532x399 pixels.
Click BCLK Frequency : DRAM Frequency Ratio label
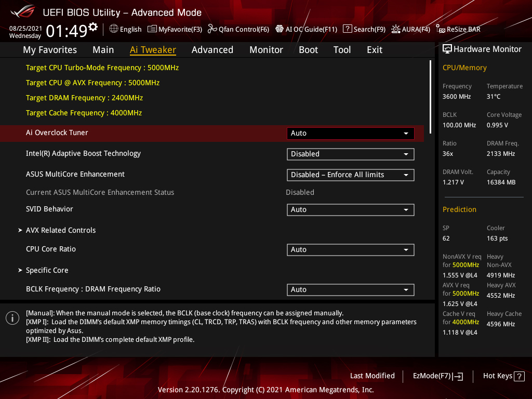point(94,289)
